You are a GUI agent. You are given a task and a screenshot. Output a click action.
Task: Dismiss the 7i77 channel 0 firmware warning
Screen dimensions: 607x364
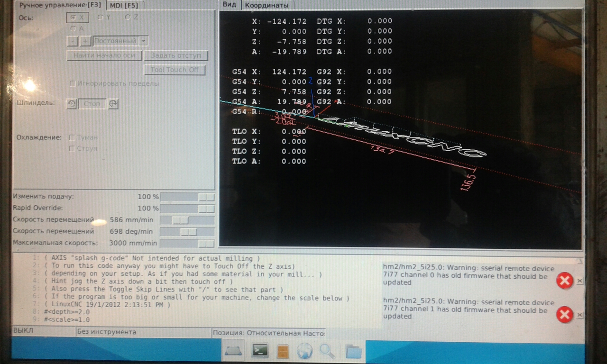coord(579,281)
